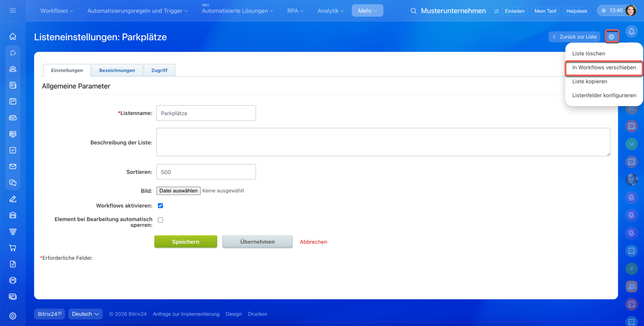Screen dimensions: 644x326
Task: Toggle Element bei Bearbeitung automatisch sperren checkbox
Action: tap(160, 220)
